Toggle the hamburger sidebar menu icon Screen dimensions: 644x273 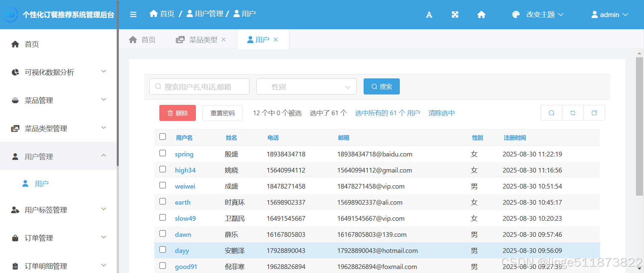(x=133, y=14)
